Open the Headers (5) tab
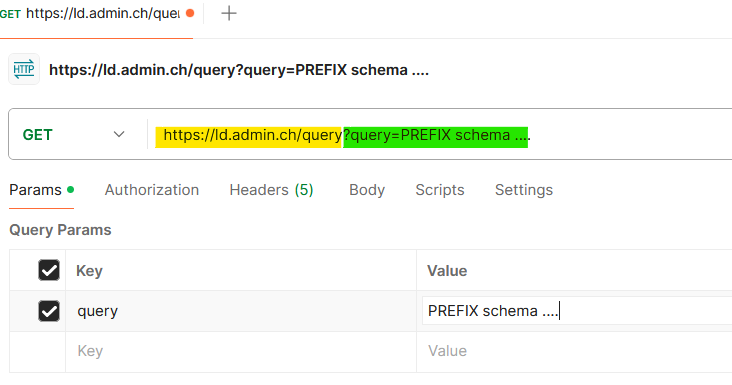 (x=271, y=190)
